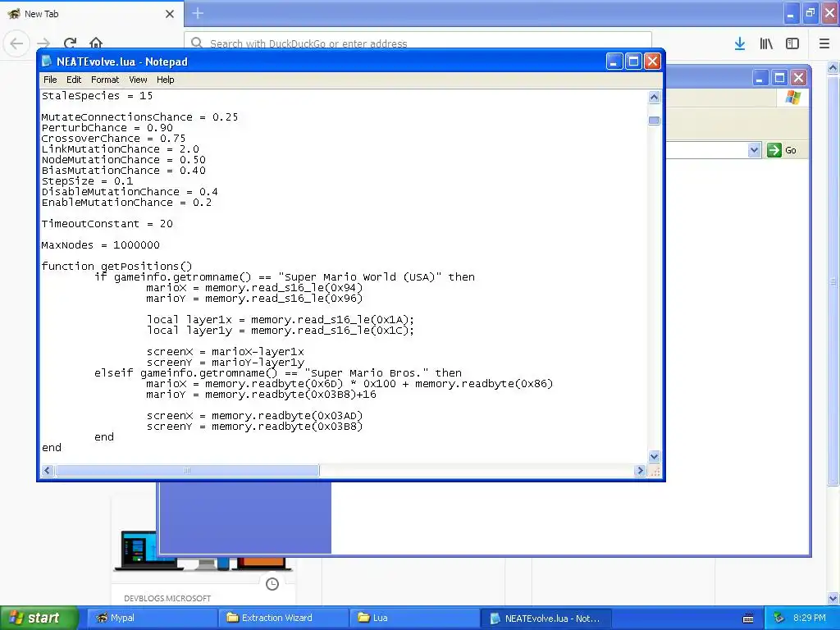Switch to Mypal in the taskbar

152,618
